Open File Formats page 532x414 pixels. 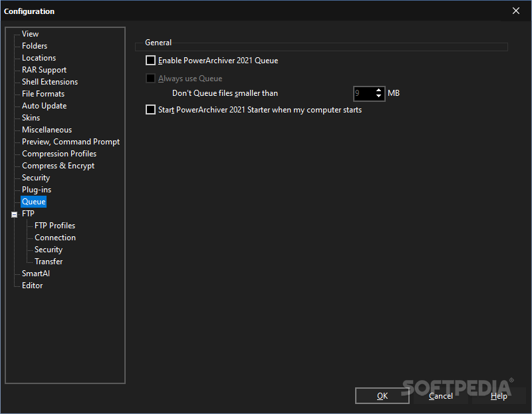pyautogui.click(x=43, y=94)
